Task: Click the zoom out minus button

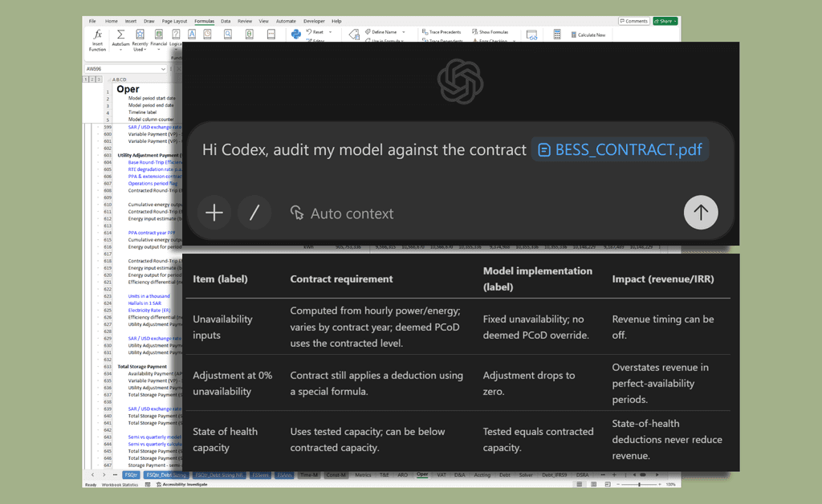Action: [x=618, y=485]
